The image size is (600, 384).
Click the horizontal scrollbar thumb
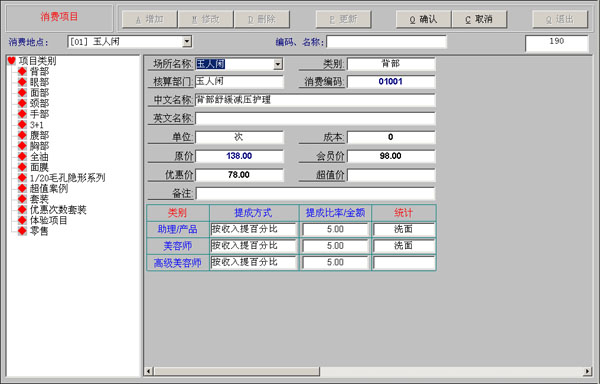coord(237,371)
